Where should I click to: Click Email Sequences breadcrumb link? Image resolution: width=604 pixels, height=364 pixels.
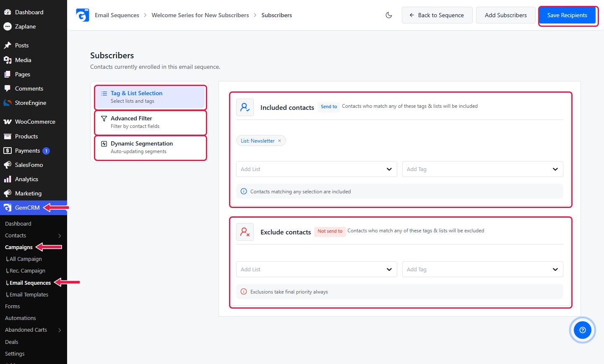pos(117,15)
